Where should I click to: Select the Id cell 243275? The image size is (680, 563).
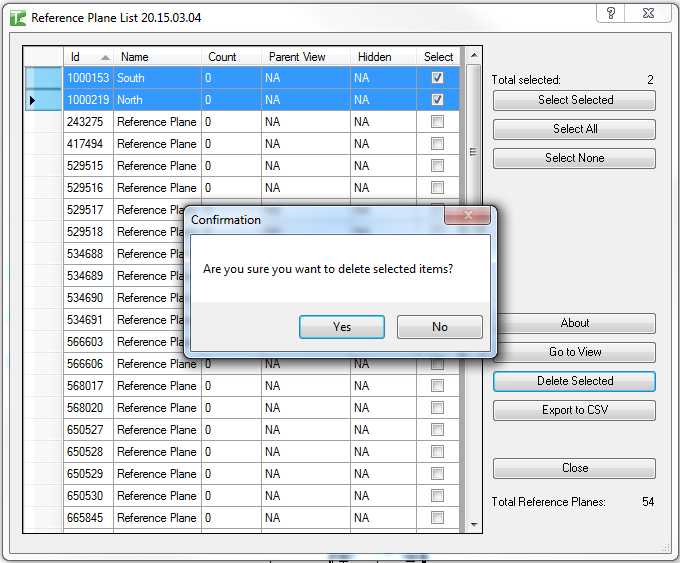tap(88, 122)
